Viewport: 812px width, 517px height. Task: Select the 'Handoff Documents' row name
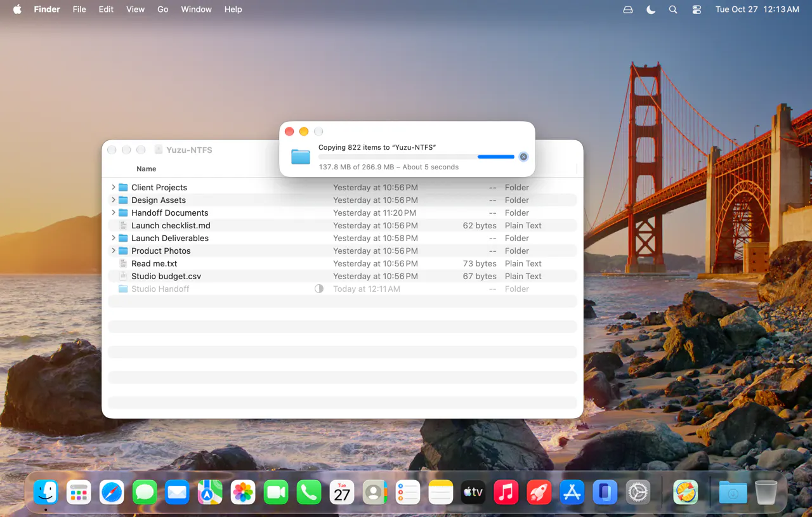(170, 213)
